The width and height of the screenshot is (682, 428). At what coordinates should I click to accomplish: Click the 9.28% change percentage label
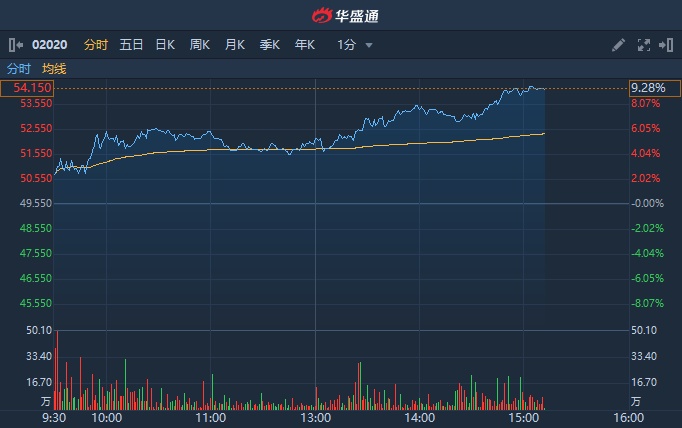(x=646, y=89)
